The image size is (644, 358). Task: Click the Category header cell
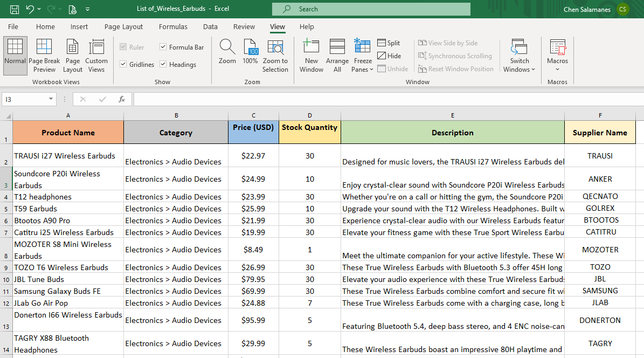pyautogui.click(x=176, y=132)
